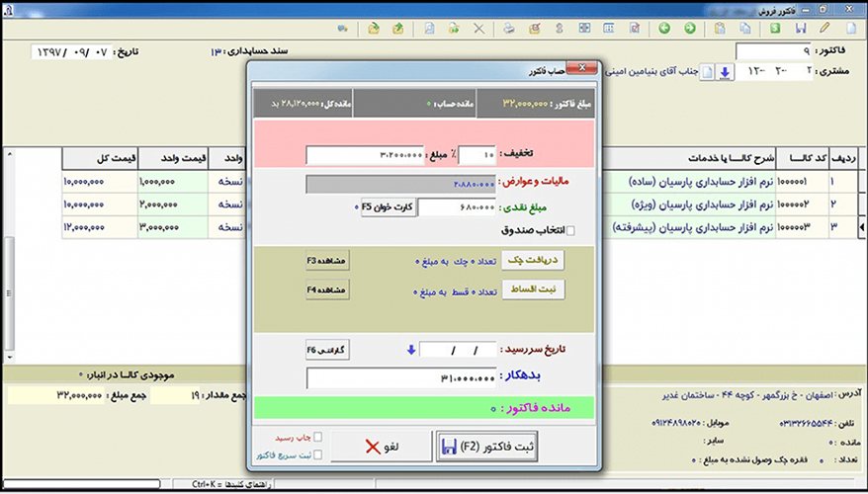Go to previous invoice with green left arrow

pos(664,29)
